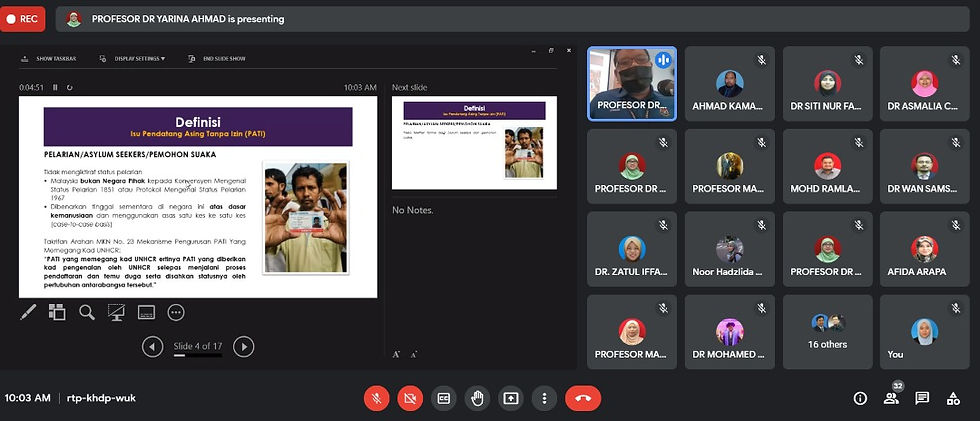Toggle subtitles in presenter view
Viewport: 980px width, 421px height.
point(146,312)
